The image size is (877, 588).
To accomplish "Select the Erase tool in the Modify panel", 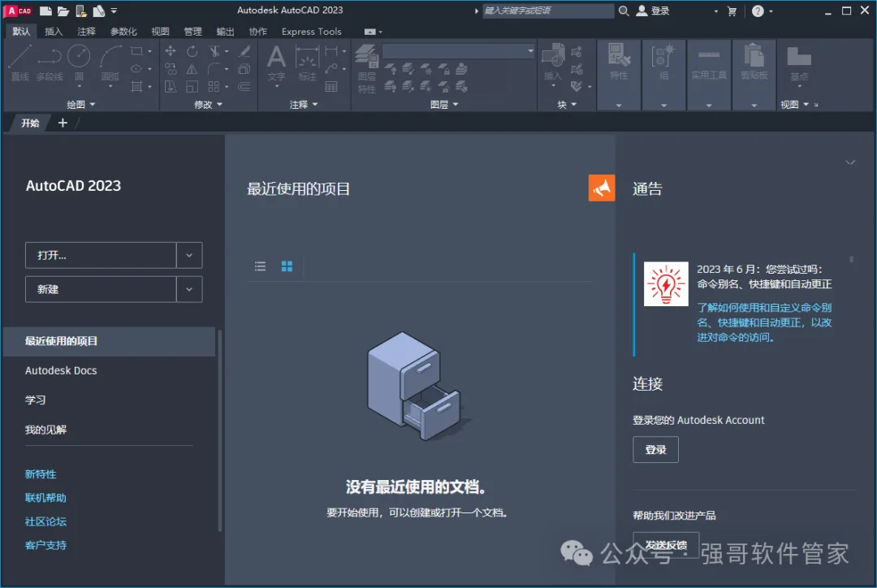I will [244, 51].
